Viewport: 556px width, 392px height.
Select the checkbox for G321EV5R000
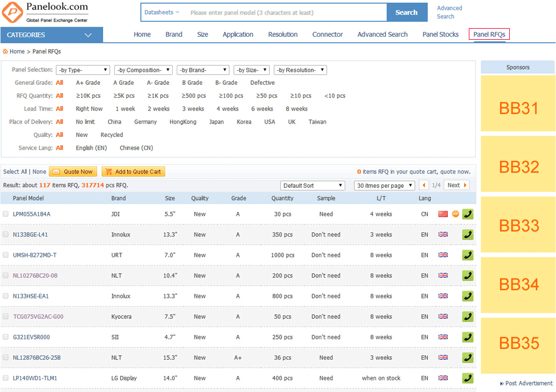(x=6, y=337)
